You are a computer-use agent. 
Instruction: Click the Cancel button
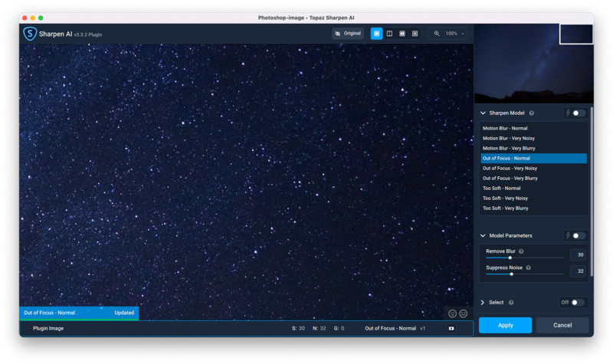coord(562,325)
